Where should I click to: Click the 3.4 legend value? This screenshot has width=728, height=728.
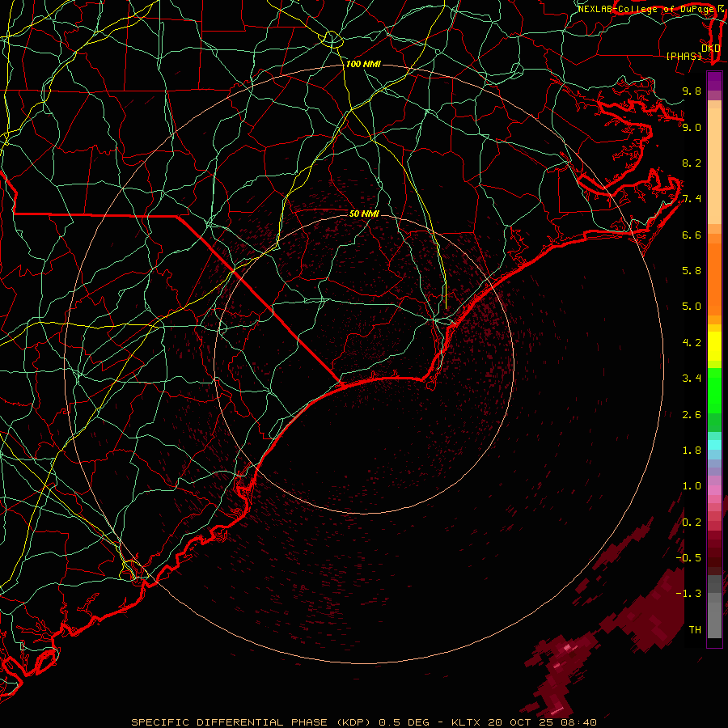click(x=692, y=379)
